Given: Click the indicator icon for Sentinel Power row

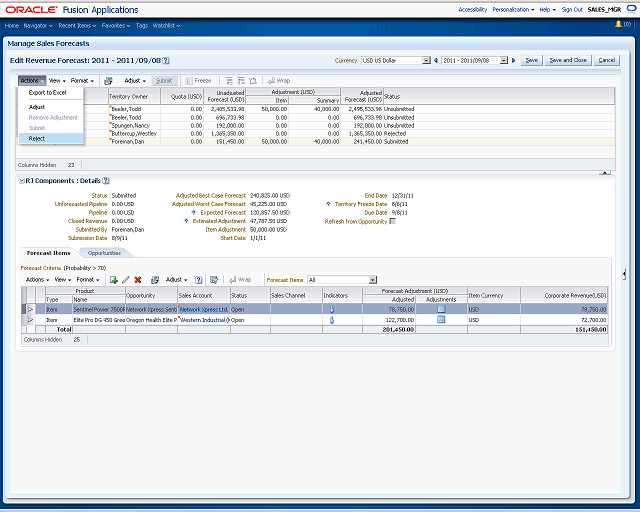Looking at the screenshot, I should pyautogui.click(x=332, y=309).
